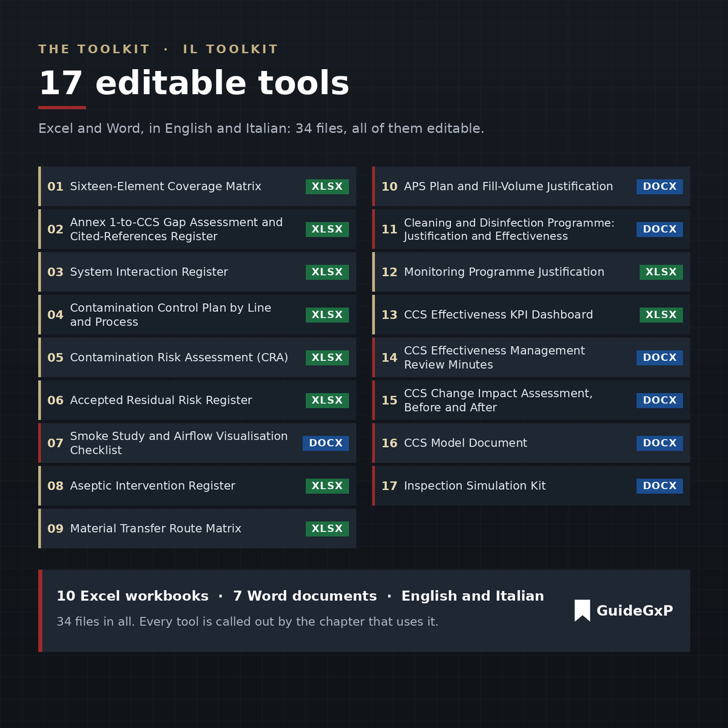This screenshot has width=728, height=728.
Task: Select "Contamination Risk Assessment (CRA)" title
Action: [179, 357]
